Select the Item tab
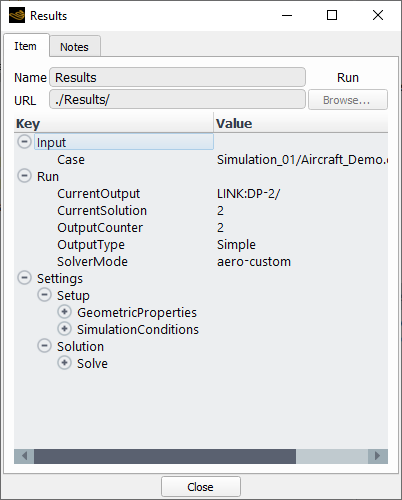Screen dimensions: 402x500 coord(26,46)
